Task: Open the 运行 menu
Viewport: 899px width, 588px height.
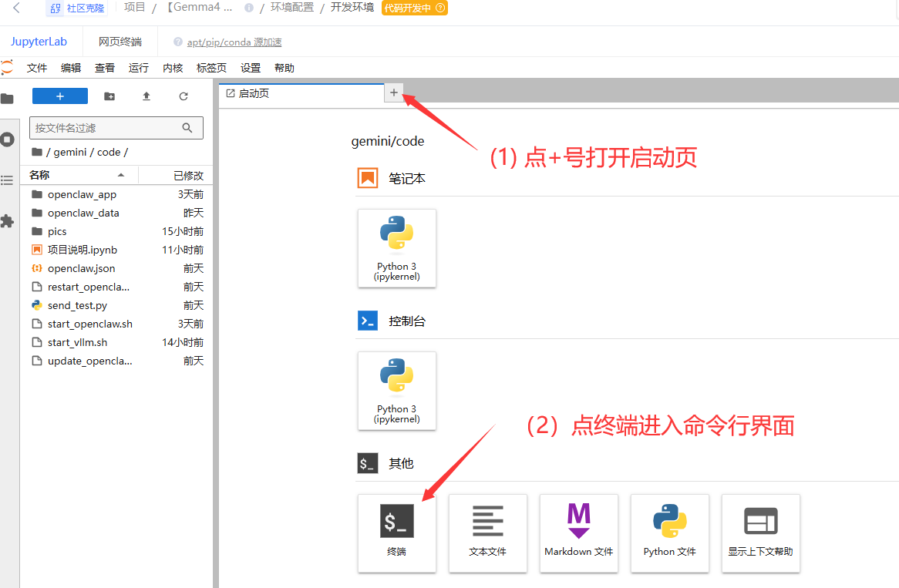Action: 138,68
